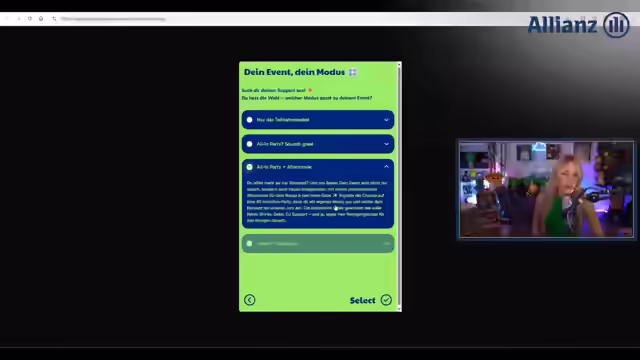Toggle the radio of the expanded 'All-In Party +' option

pos(249,167)
